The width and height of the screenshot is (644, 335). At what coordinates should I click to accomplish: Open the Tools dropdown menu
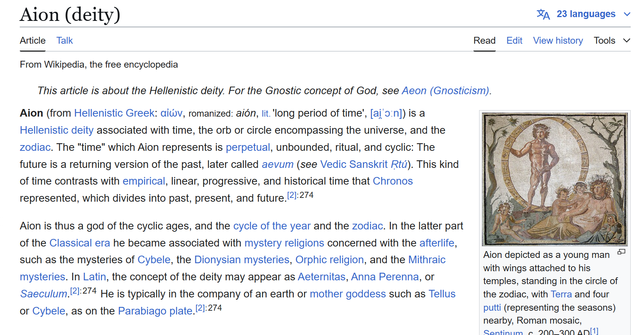point(612,41)
